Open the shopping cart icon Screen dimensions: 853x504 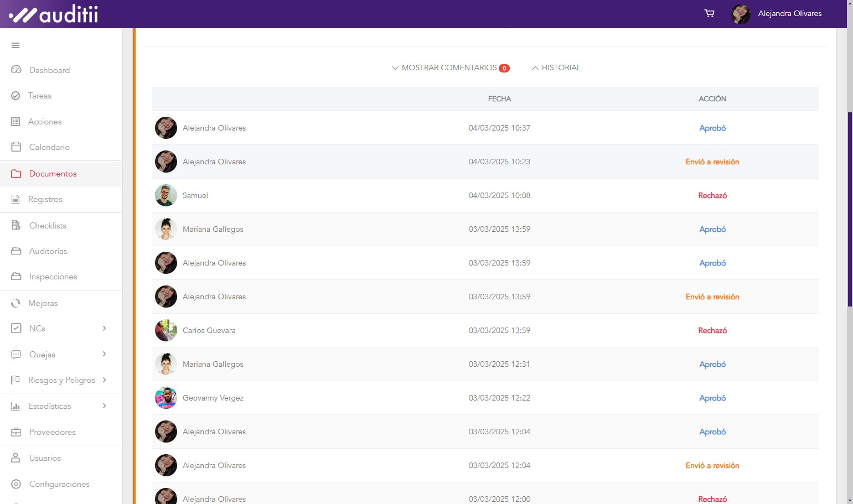[x=709, y=13]
